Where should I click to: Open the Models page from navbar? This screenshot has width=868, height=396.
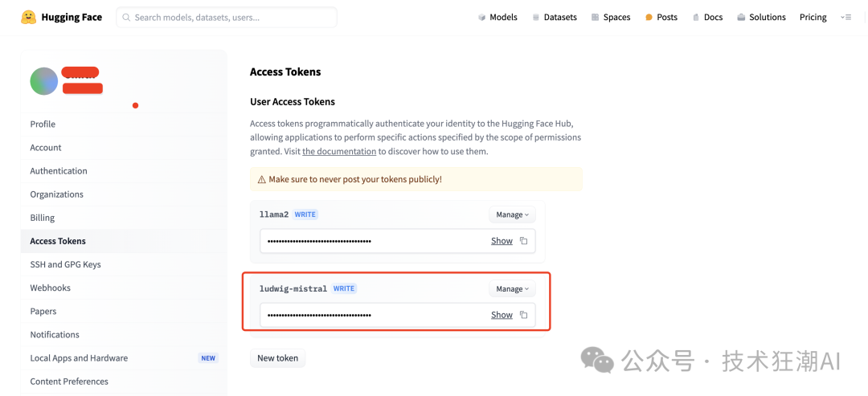tap(497, 17)
